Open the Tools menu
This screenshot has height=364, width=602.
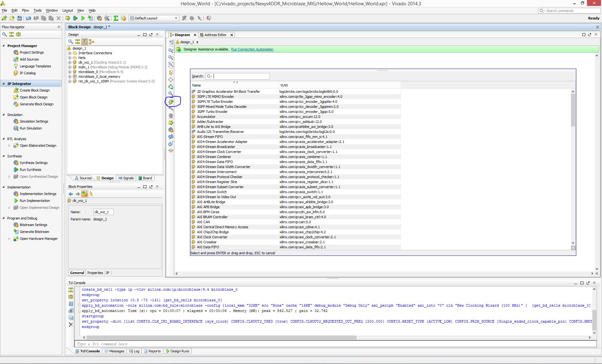point(37,10)
